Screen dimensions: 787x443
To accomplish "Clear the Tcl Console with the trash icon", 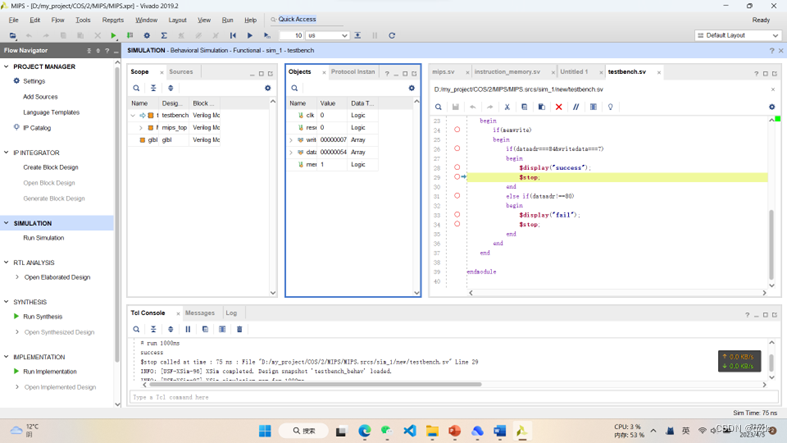I will 239,329.
